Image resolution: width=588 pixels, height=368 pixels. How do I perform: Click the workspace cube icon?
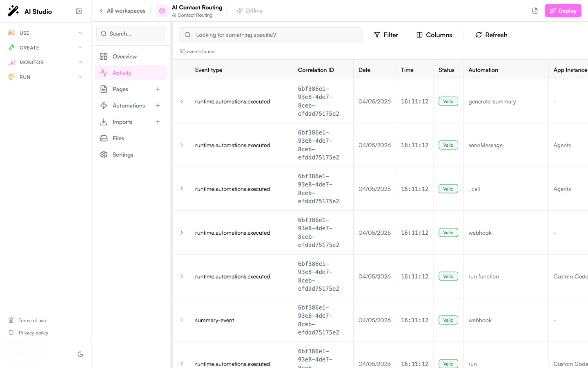coord(162,11)
